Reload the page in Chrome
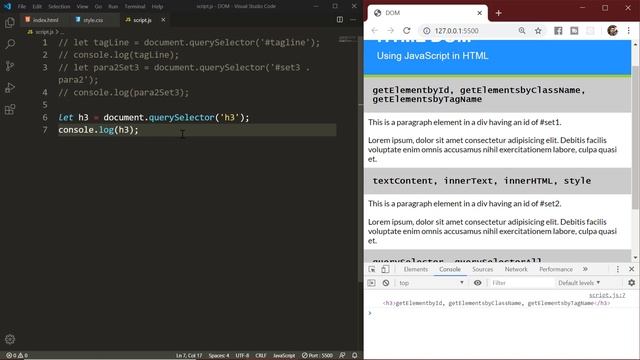 pos(407,31)
